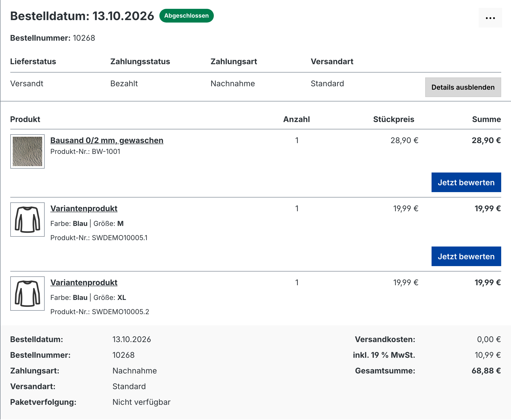Click the Zahlungsstatus value 'Bezahlt'
The height and width of the screenshot is (420, 511).
coord(124,84)
